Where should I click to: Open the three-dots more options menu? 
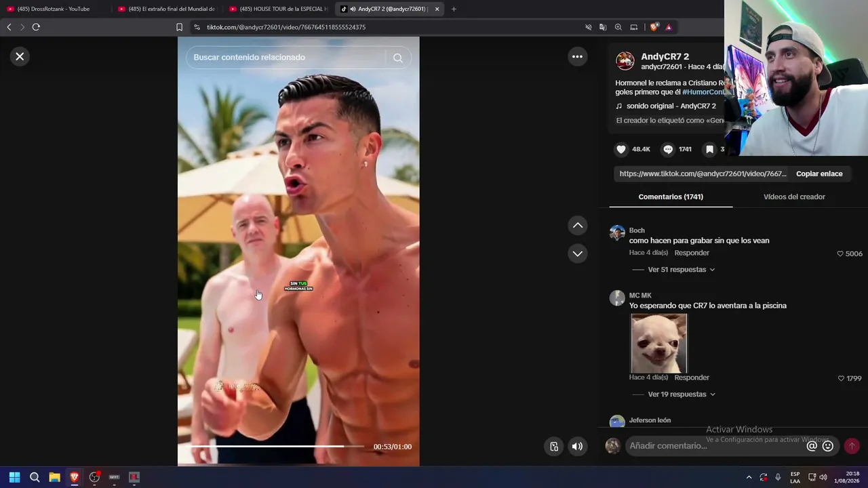577,56
